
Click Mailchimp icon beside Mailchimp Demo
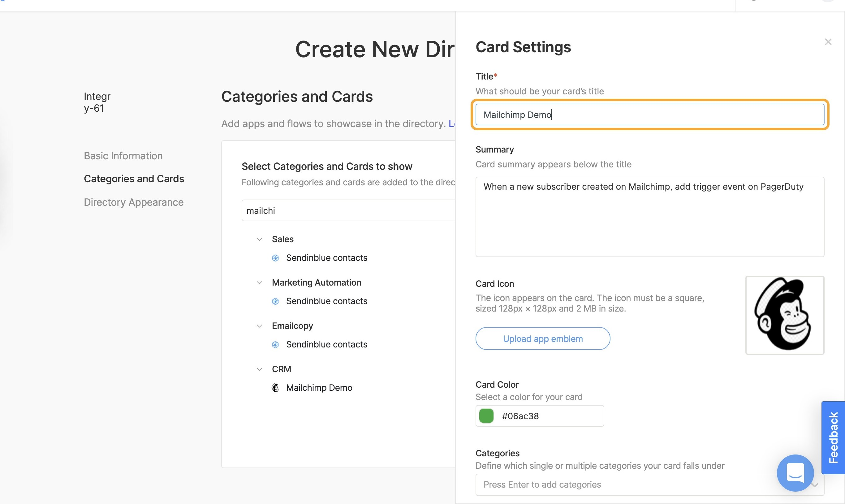coord(275,388)
